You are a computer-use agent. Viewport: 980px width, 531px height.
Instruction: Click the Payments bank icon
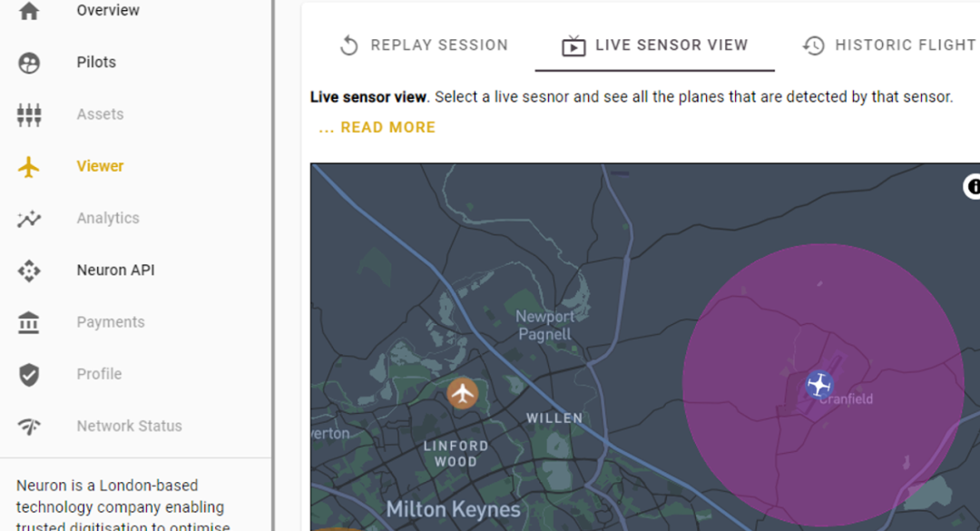point(29,322)
